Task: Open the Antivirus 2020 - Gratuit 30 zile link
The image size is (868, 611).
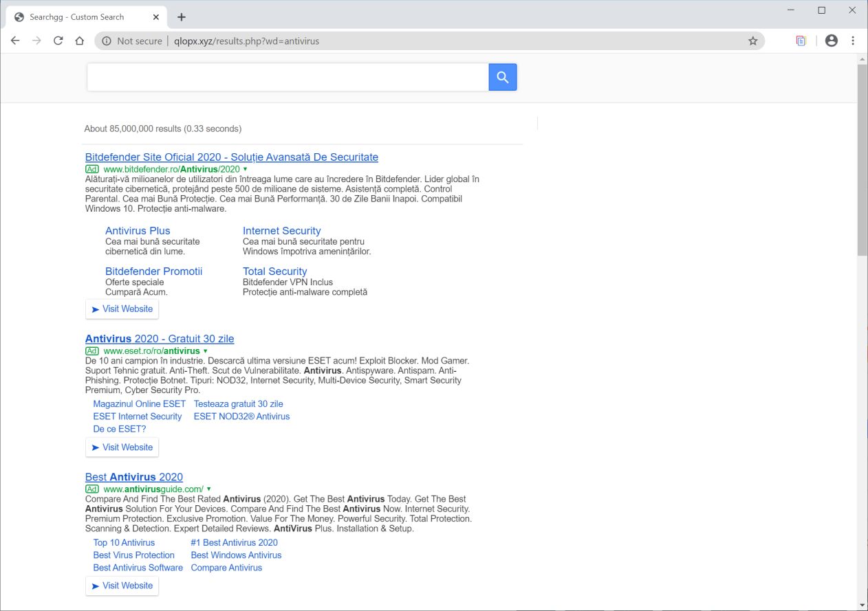Action: tap(160, 339)
